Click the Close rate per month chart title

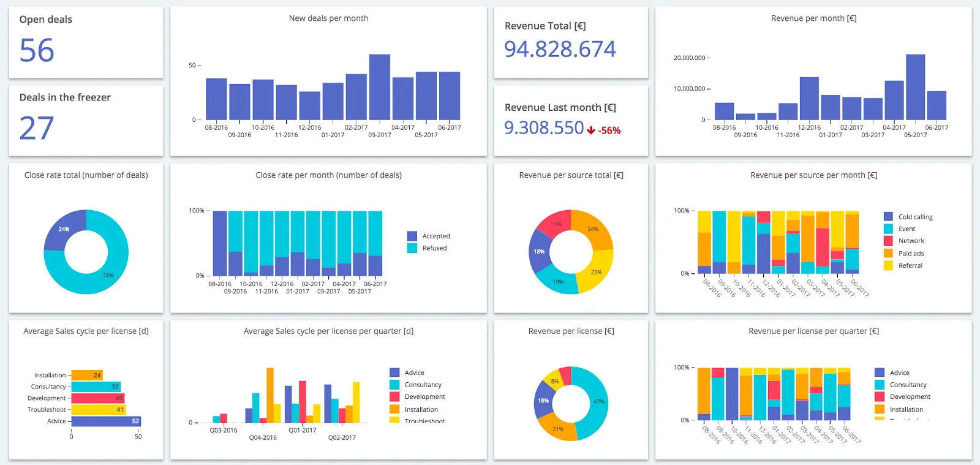pyautogui.click(x=329, y=175)
